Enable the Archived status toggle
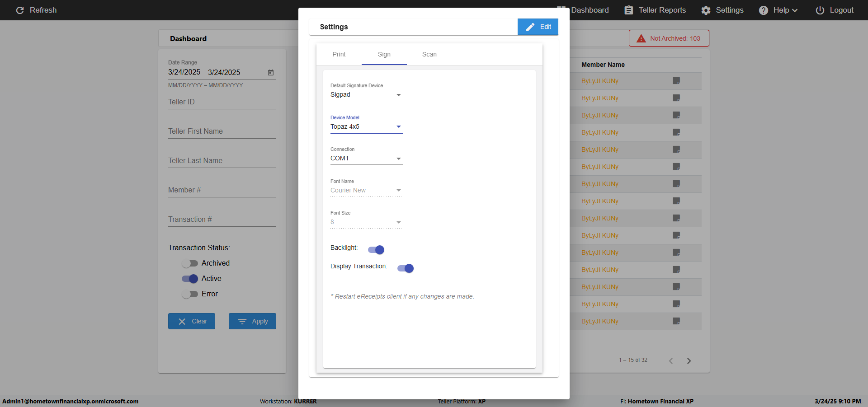The image size is (868, 407). pos(190,263)
